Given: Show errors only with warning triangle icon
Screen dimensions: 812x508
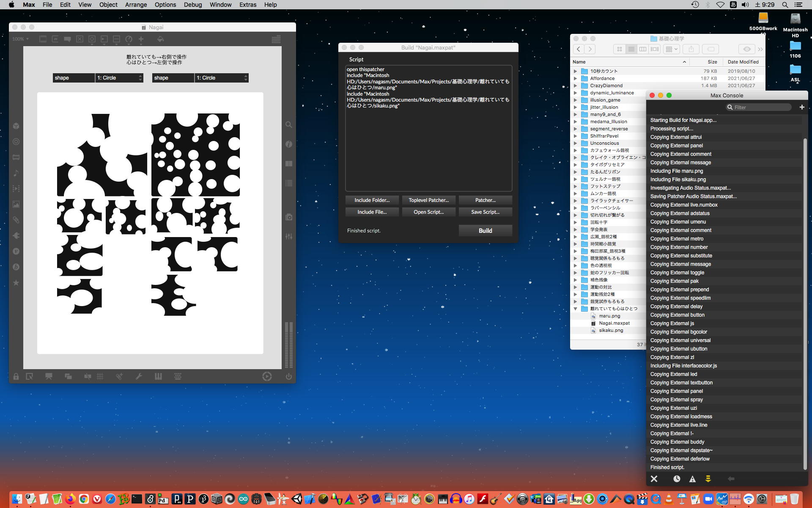Looking at the screenshot, I should (x=692, y=479).
